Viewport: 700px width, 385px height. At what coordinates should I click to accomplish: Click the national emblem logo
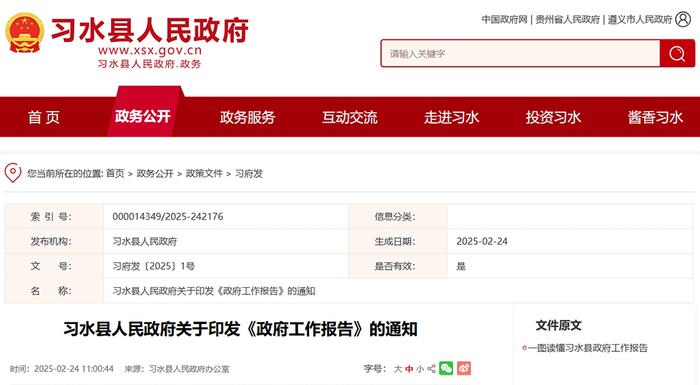tap(25, 33)
